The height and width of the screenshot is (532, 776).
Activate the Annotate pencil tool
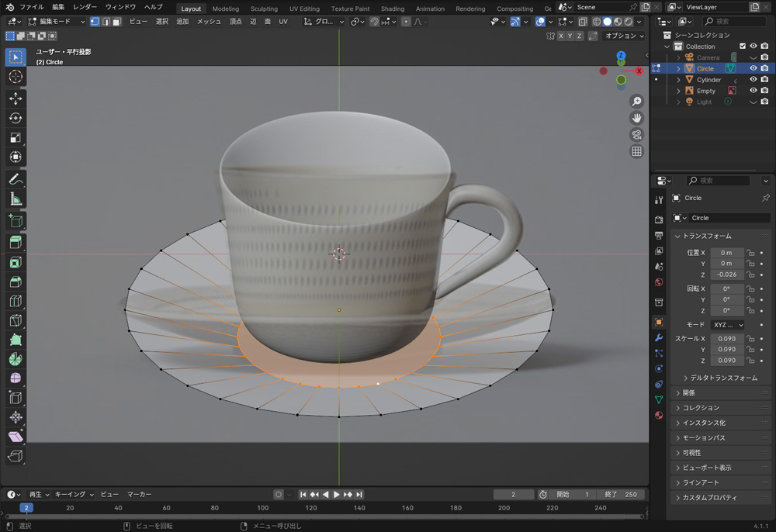(16, 179)
